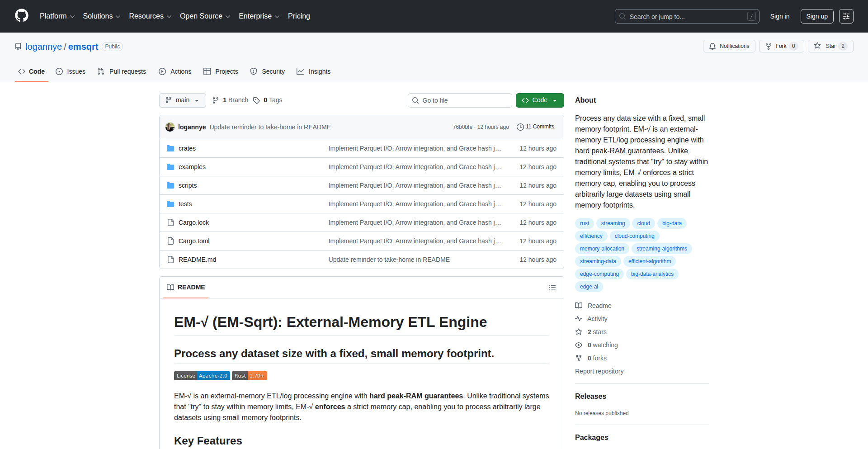Open the command palette icon in header
Viewport: 868px width, 449px height.
pos(846,16)
